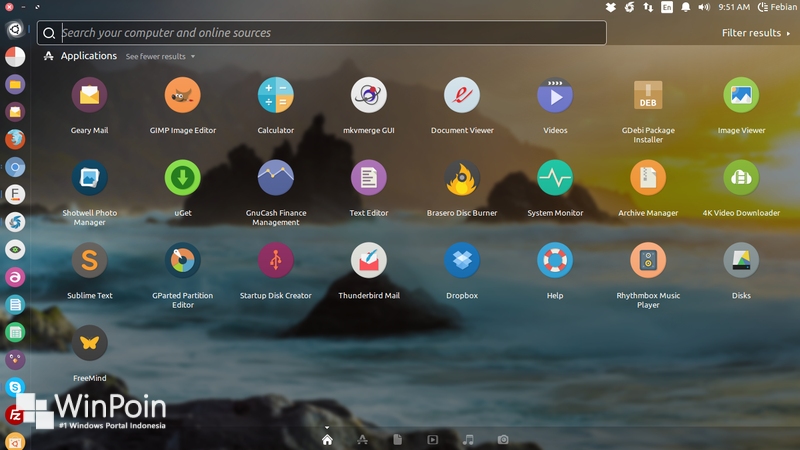Launch GIMP Image Editor
Screen dimensions: 800x450
[183, 95]
